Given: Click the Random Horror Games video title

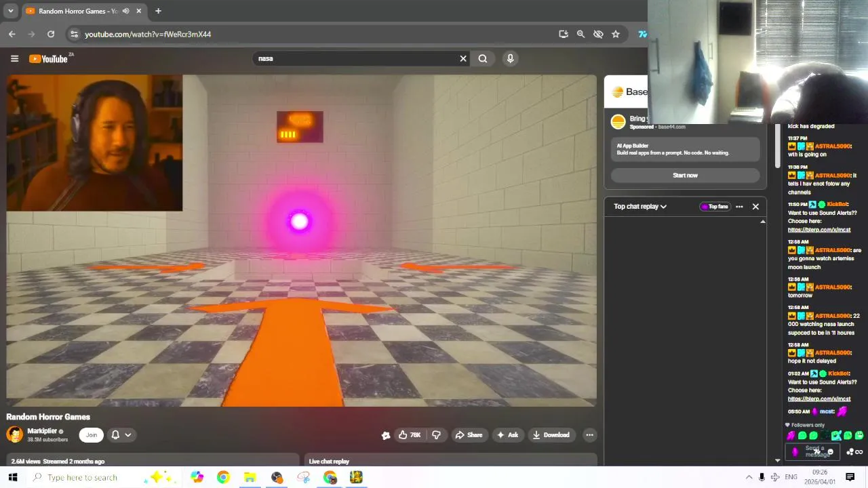Looking at the screenshot, I should [48, 417].
